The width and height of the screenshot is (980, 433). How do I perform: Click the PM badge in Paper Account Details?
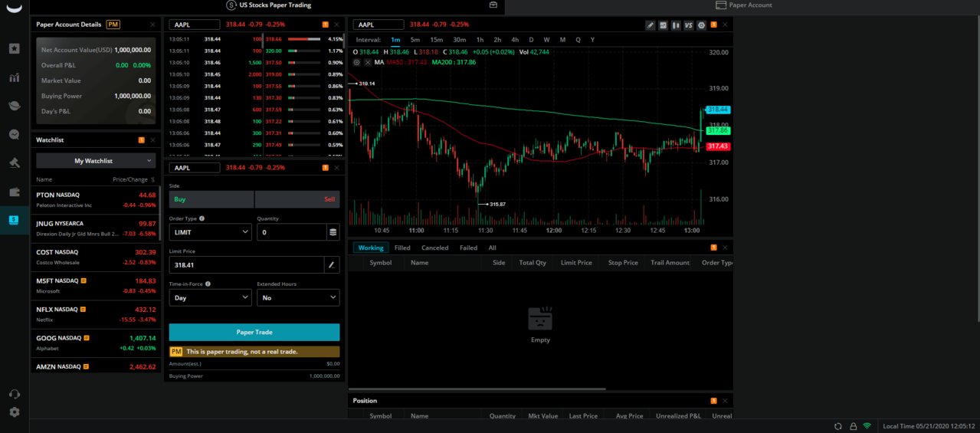click(113, 25)
